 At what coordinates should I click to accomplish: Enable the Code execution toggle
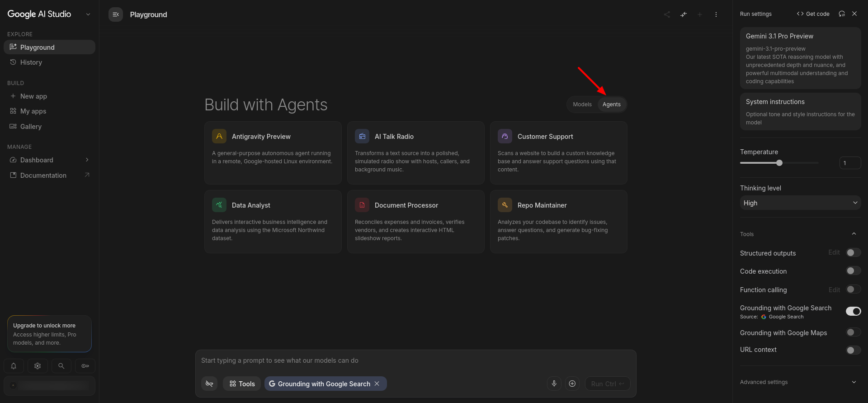click(x=854, y=270)
